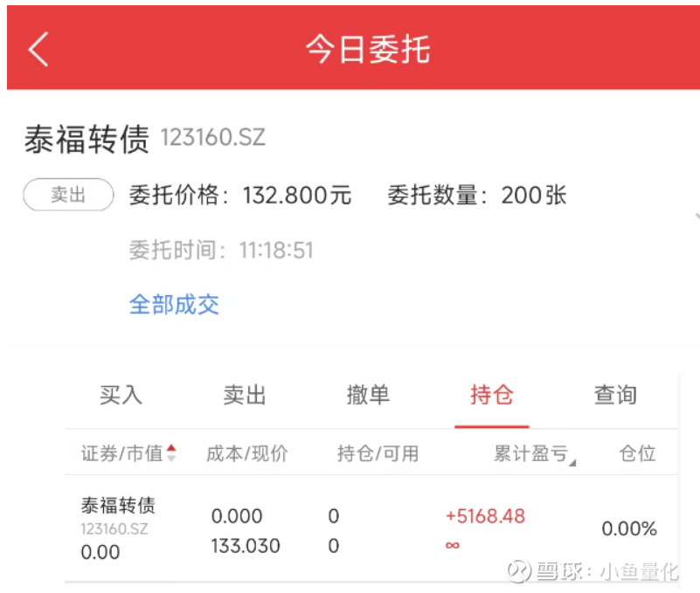Click the 委托价格 132.800元 text
700x593 pixels.
[x=240, y=195]
